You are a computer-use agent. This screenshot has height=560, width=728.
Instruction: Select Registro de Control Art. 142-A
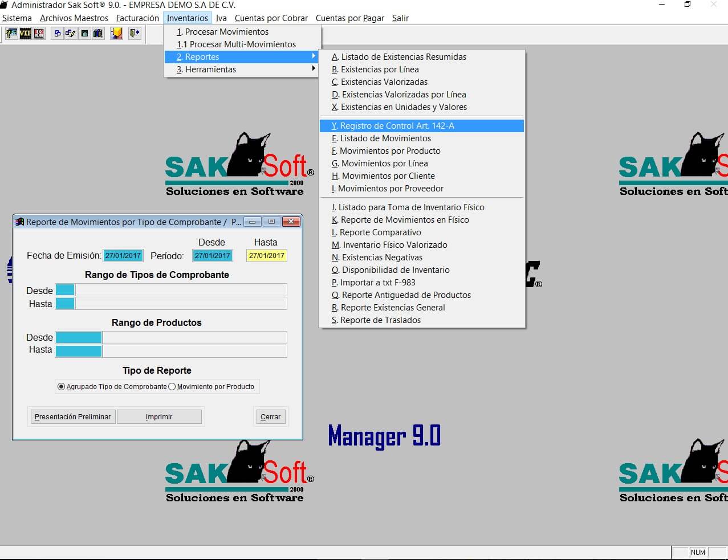[422, 126]
